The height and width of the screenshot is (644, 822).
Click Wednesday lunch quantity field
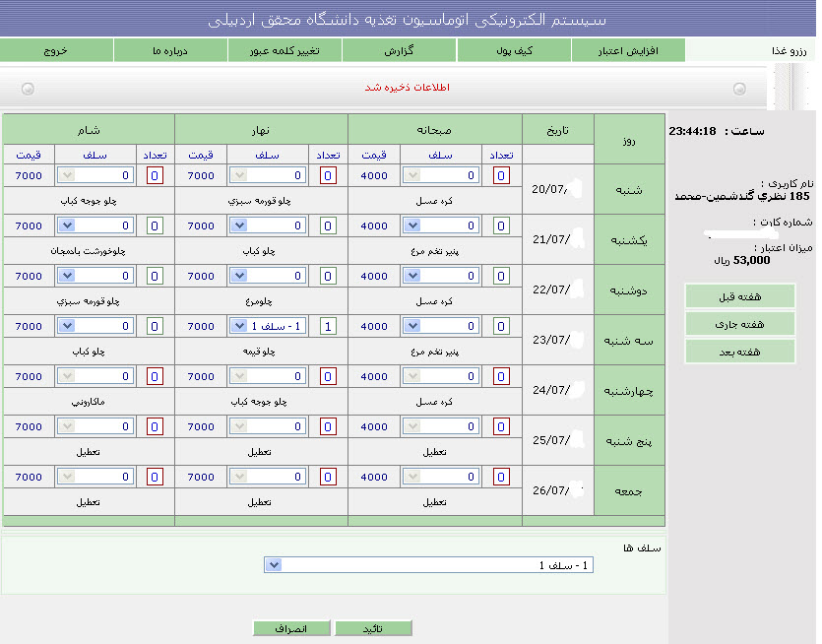pyautogui.click(x=328, y=376)
